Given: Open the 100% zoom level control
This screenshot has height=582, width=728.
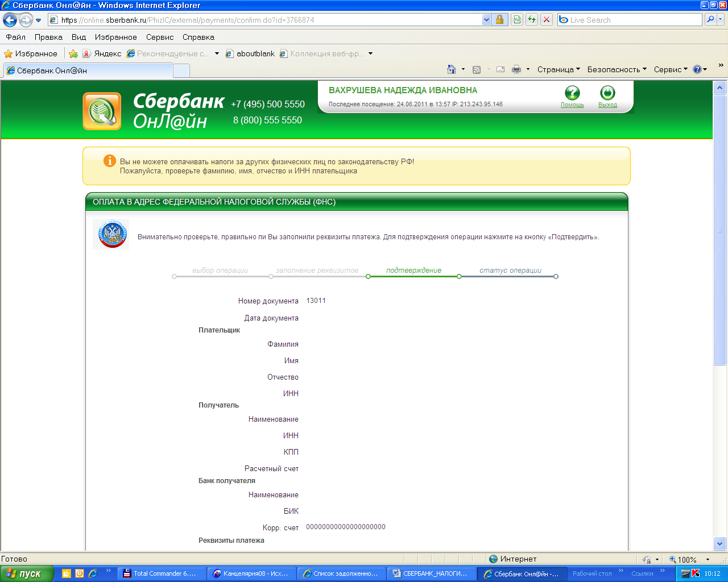Looking at the screenshot, I should pyautogui.click(x=689, y=559).
